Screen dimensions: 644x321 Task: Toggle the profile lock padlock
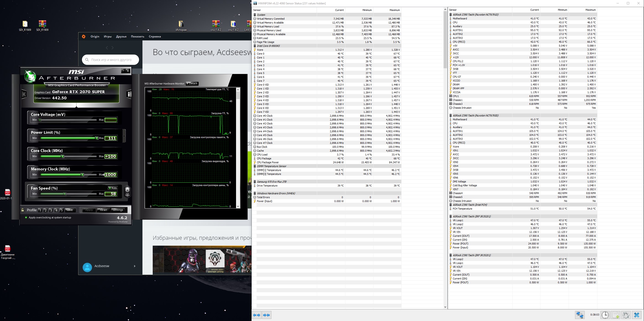pos(23,210)
